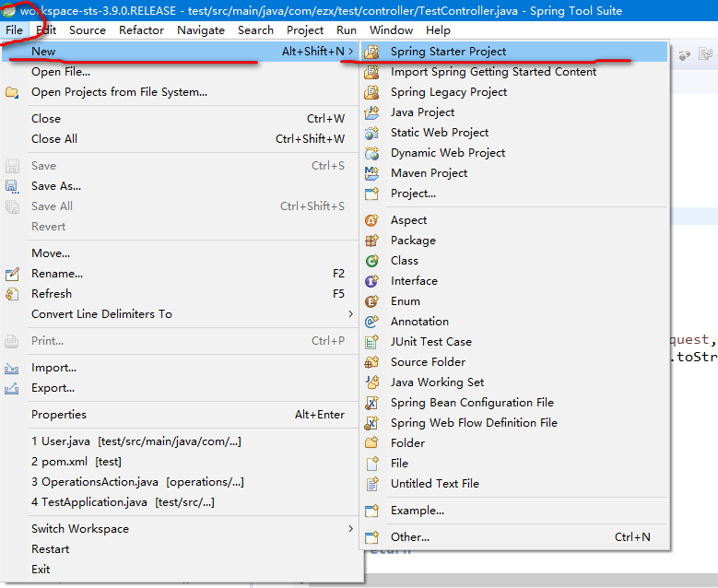Select Exit in the File menu
This screenshot has height=588, width=718.
click(180, 570)
